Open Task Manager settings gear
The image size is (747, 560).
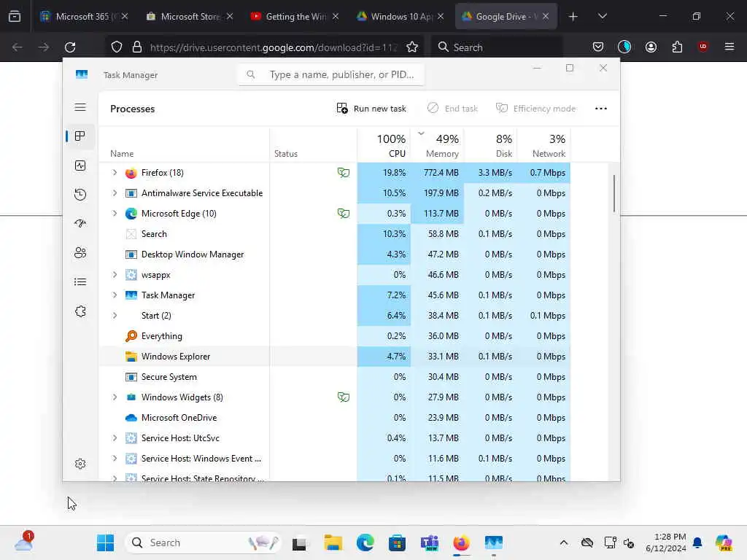coord(80,464)
